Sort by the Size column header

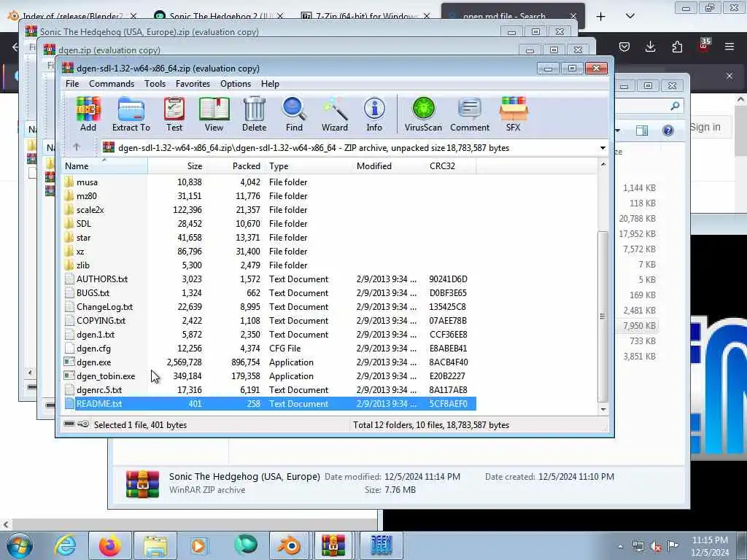pyautogui.click(x=177, y=166)
